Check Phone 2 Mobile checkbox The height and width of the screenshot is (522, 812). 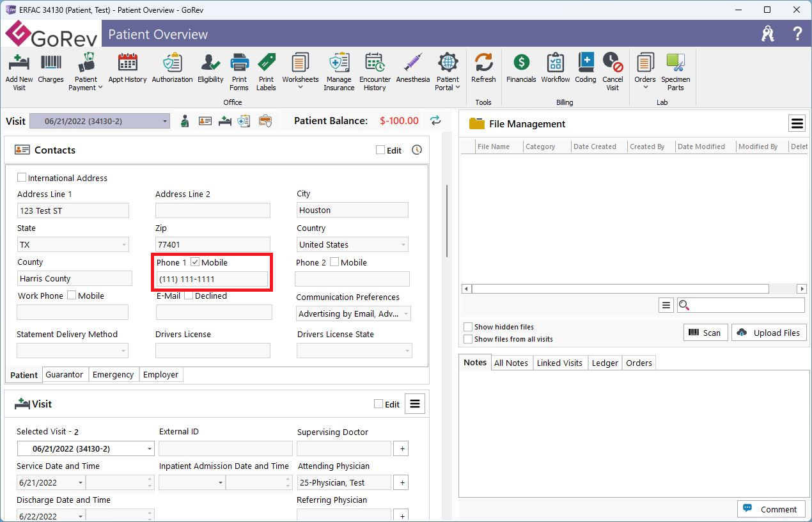pyautogui.click(x=334, y=262)
